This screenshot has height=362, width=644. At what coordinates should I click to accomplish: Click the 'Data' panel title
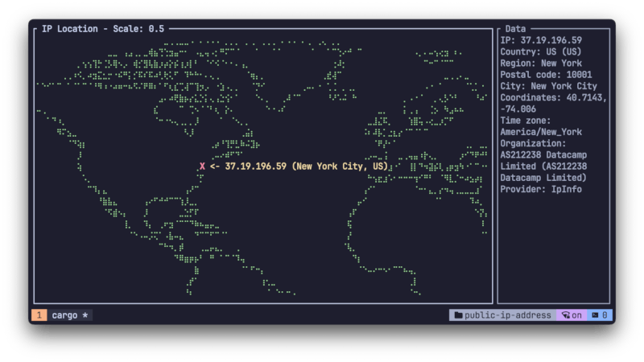tap(515, 29)
